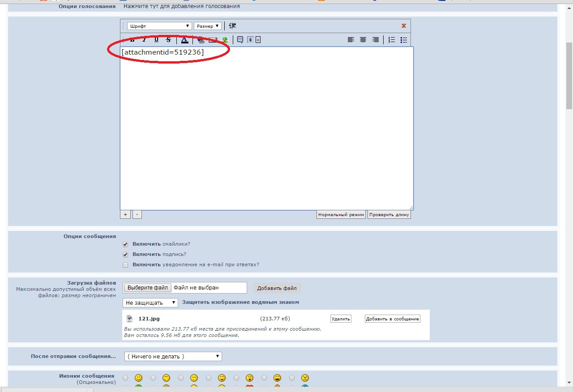Open the font color picker
573x392 pixels.
click(x=184, y=40)
